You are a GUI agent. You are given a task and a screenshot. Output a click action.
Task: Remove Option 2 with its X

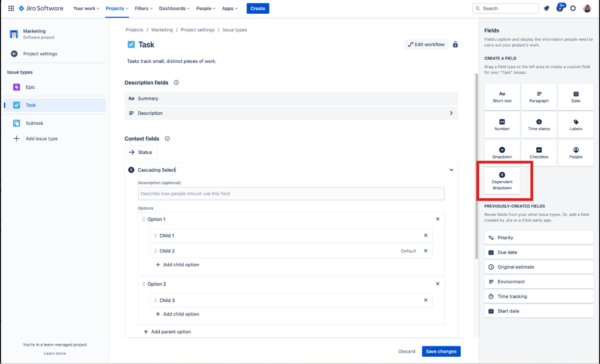(x=438, y=284)
